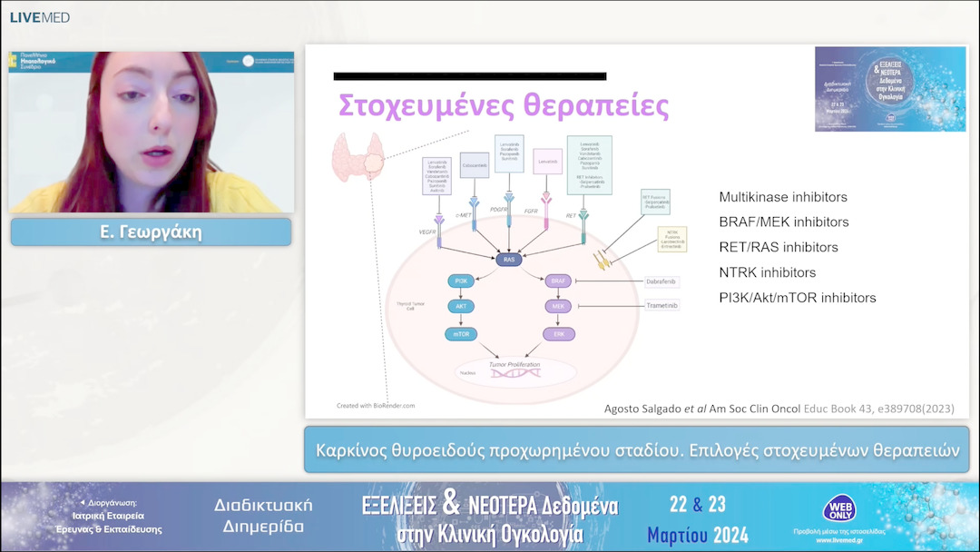Click the VEGFR receptor label

point(426,232)
